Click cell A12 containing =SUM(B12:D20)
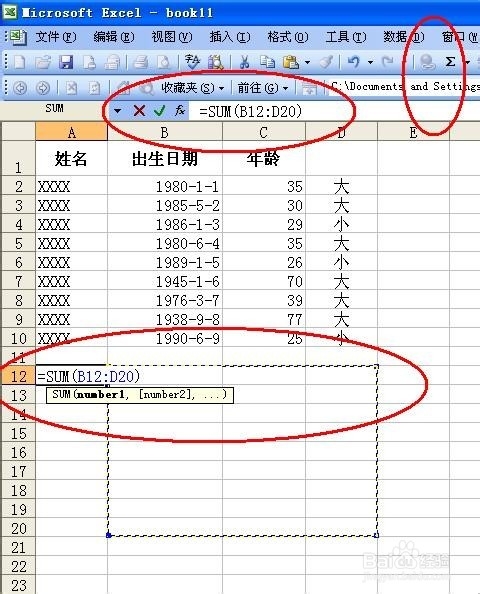This screenshot has width=480, height=594. click(x=72, y=376)
